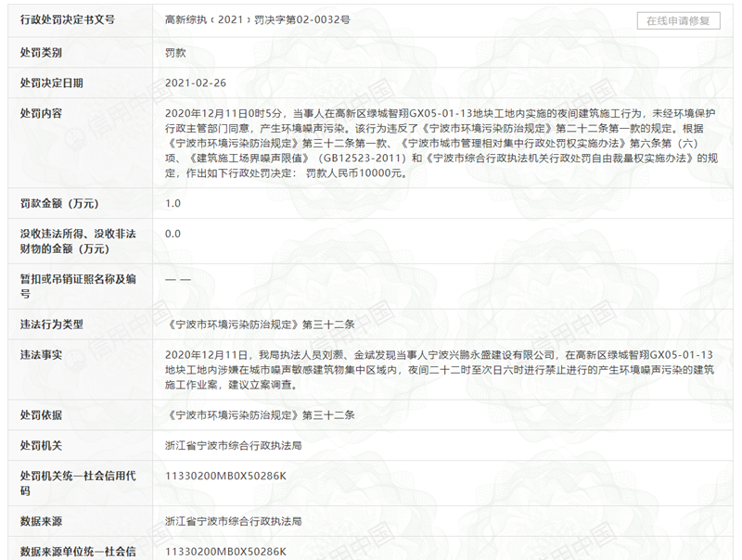Click the 行政处罚决定书文号 label
The height and width of the screenshot is (560, 742).
click(x=67, y=19)
